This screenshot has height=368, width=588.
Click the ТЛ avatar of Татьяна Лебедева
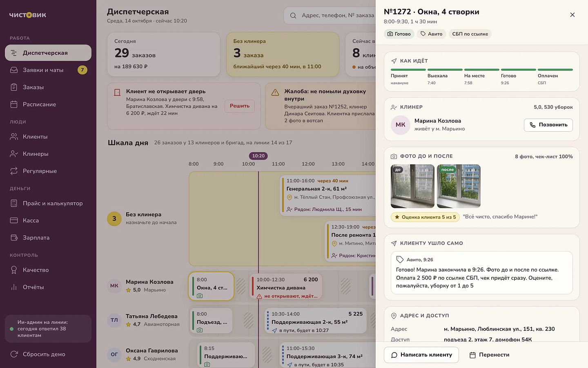click(x=114, y=320)
